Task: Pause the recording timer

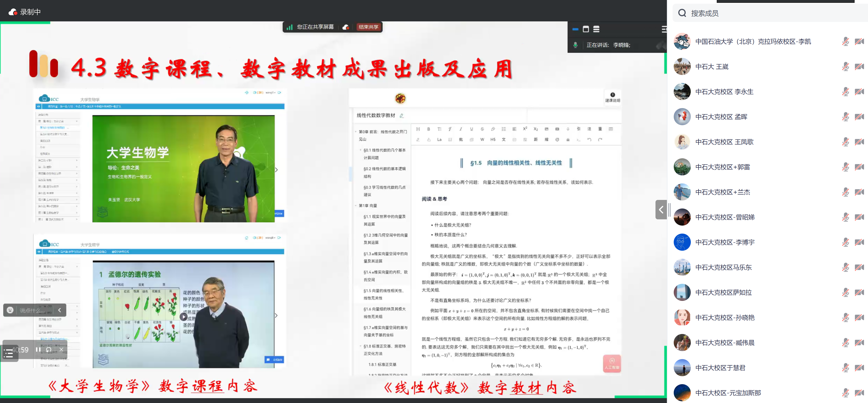Action: click(x=38, y=349)
